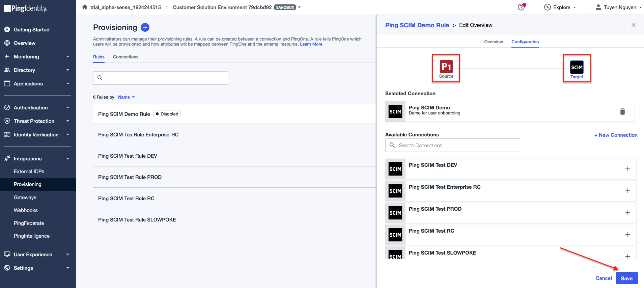Add Ping SCIM Test PROD connection plus
This screenshot has height=288, width=644.
click(628, 213)
